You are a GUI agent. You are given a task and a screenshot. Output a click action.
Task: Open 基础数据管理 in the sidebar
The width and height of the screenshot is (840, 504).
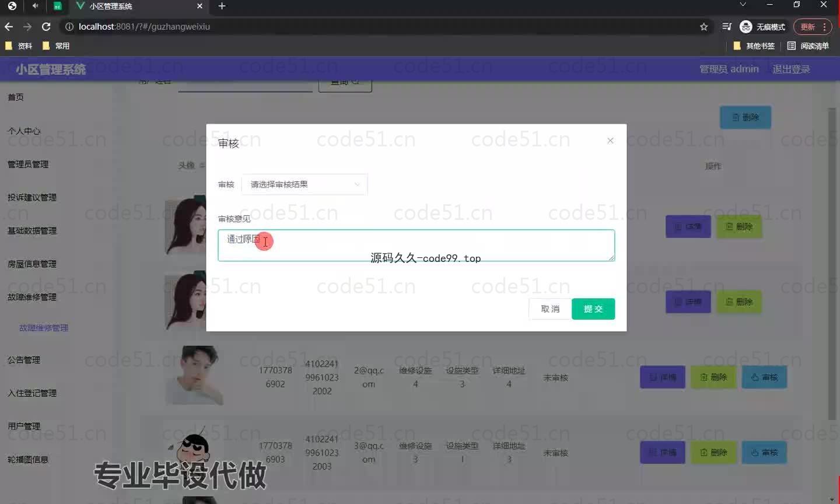[32, 230]
